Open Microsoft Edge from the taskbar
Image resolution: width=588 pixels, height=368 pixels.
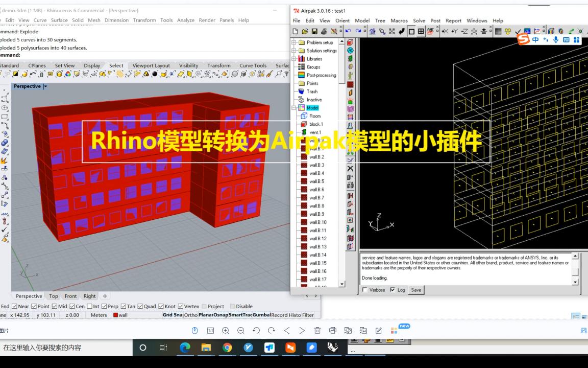tap(185, 348)
